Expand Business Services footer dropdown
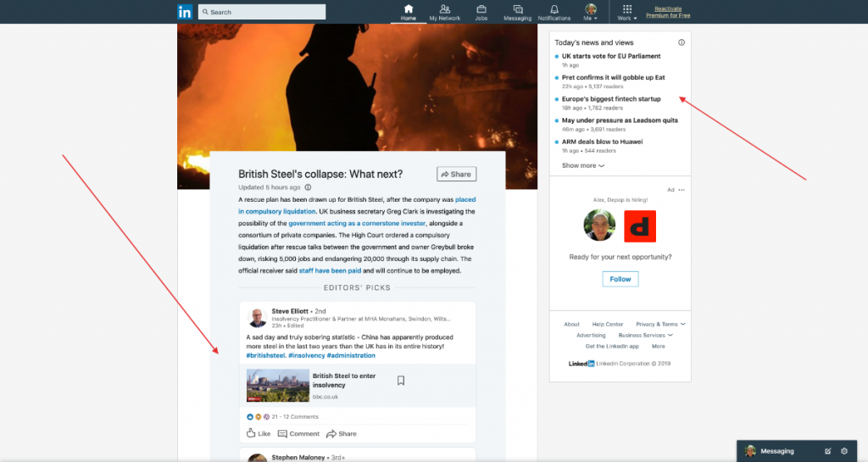868x462 pixels. [x=645, y=336]
